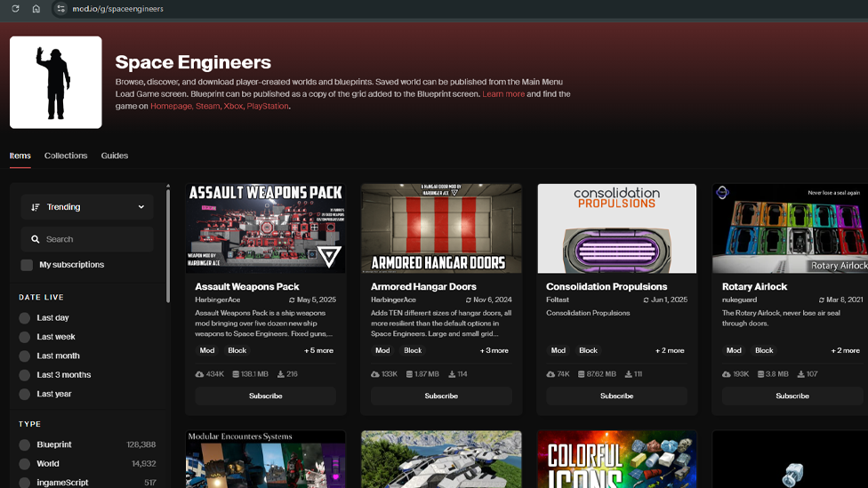Click update date icon on Armored Hangar Doors
Viewport: 868px width, 488px height.
pos(469,300)
